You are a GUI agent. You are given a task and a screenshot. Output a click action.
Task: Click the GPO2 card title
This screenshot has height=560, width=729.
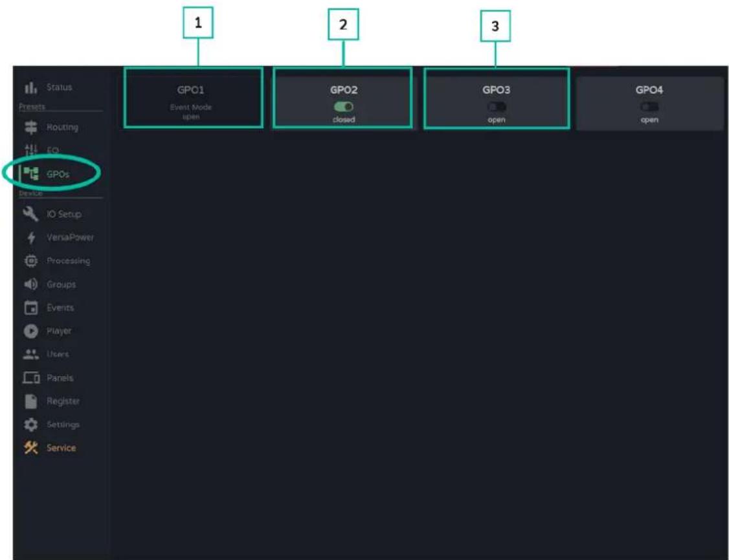pyautogui.click(x=344, y=90)
